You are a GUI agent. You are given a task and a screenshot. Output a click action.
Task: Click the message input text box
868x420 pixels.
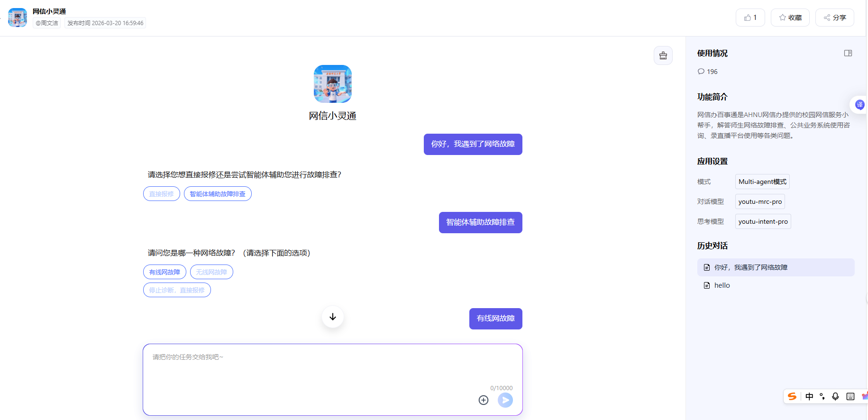pyautogui.click(x=332, y=370)
